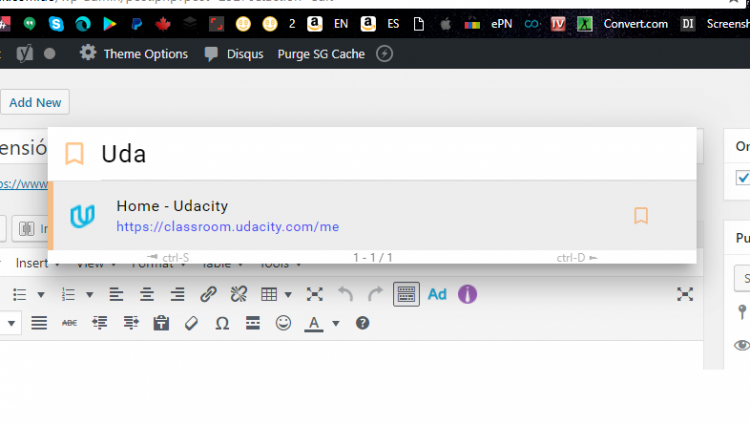Remove link with unlink button

(x=239, y=294)
